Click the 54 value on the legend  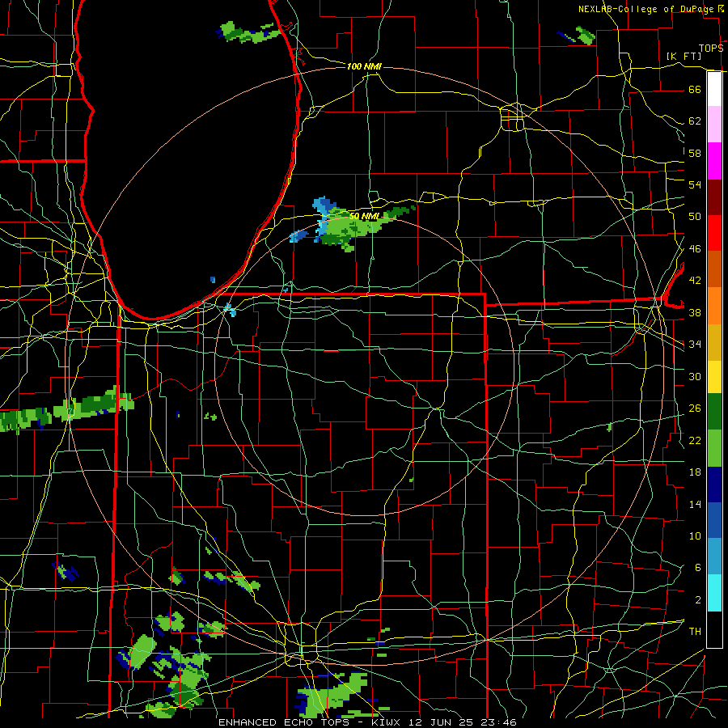pos(695,184)
